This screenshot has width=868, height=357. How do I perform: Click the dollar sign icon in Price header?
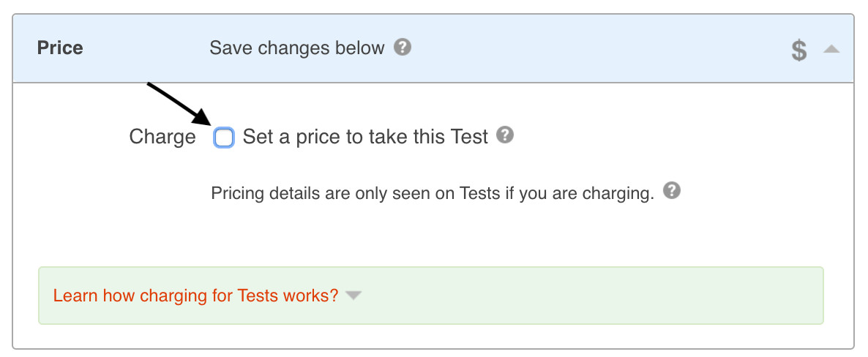tap(799, 50)
